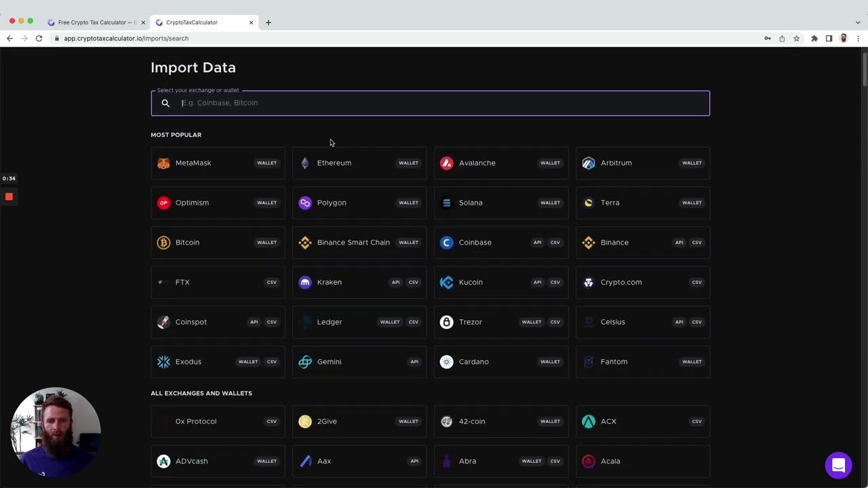Choose the Binance exchange logo icon
Screen dimensions: 868x488
(x=589, y=243)
